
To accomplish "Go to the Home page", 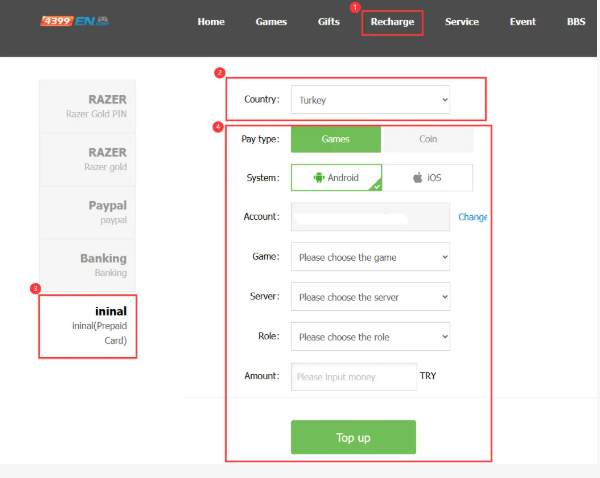I will pos(211,22).
